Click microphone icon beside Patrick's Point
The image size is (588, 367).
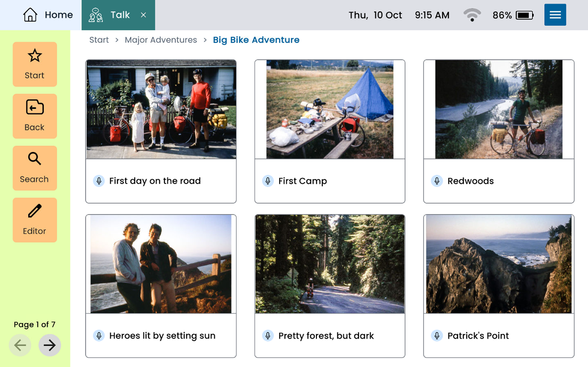[x=437, y=335]
